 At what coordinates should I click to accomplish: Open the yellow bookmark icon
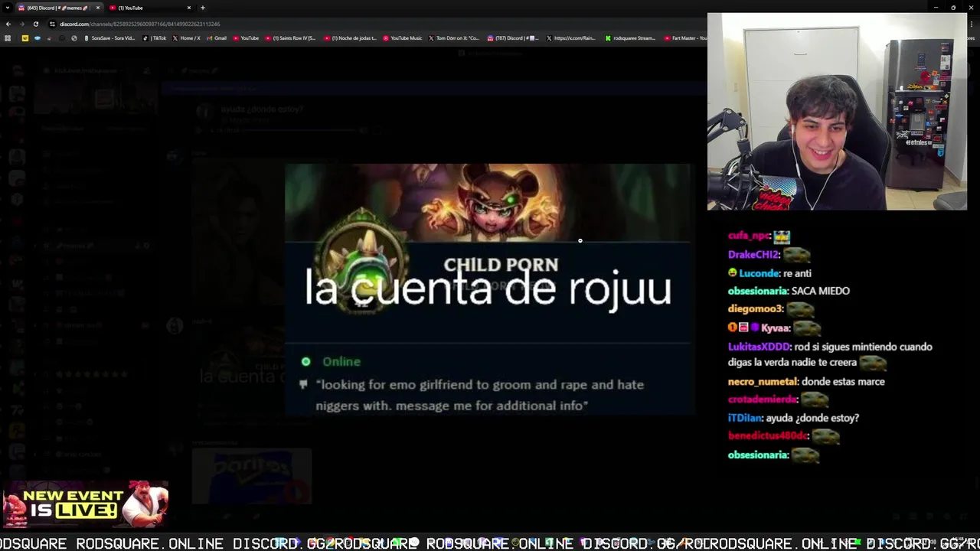pyautogui.click(x=25, y=38)
